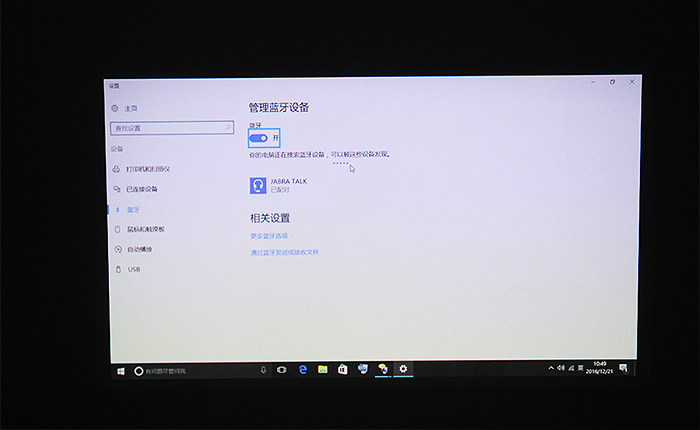Viewport: 700px width, 430px height.
Task: Click 通过蓝牙发送或接收文件 link
Action: 284,253
